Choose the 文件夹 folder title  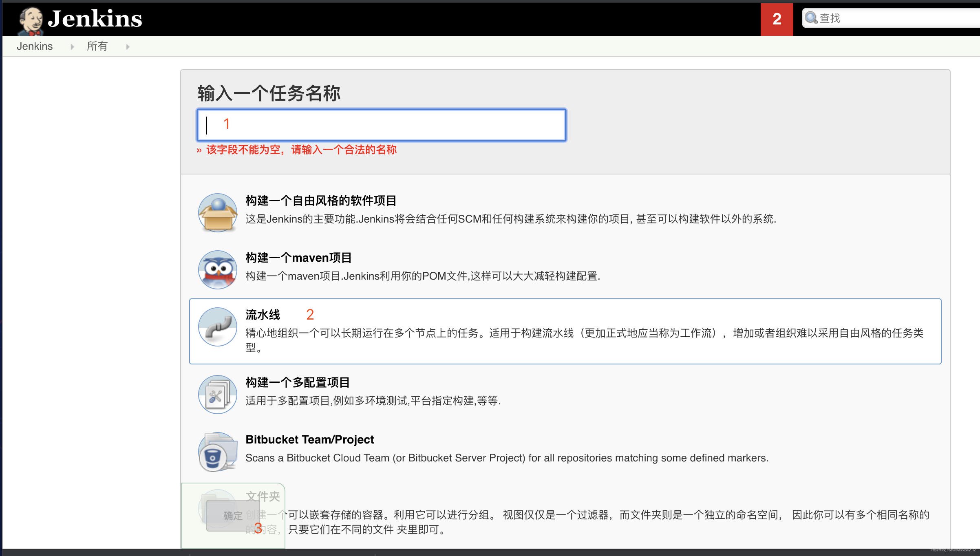pyautogui.click(x=263, y=496)
